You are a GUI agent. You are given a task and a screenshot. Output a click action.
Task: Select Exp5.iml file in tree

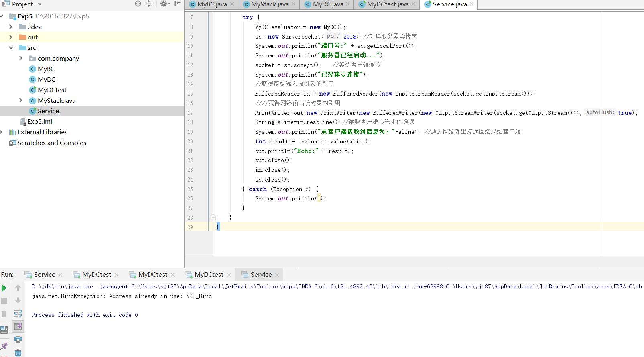pyautogui.click(x=36, y=121)
